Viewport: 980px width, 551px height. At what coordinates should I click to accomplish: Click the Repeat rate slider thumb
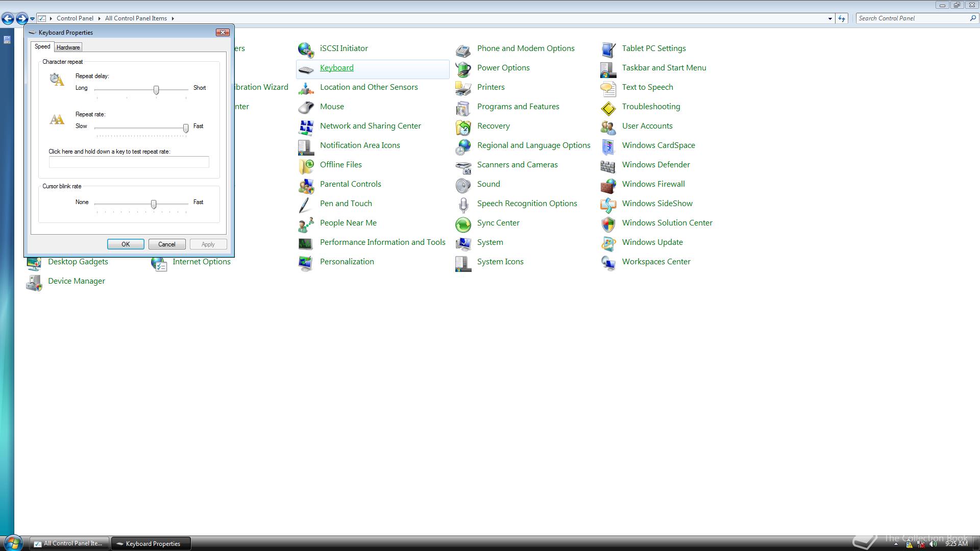(186, 128)
